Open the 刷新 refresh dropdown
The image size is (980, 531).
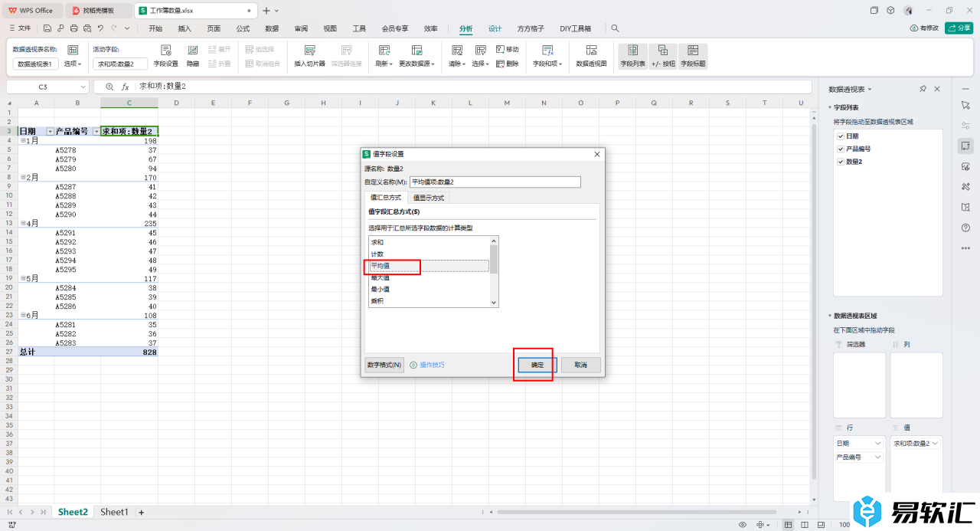tap(384, 64)
